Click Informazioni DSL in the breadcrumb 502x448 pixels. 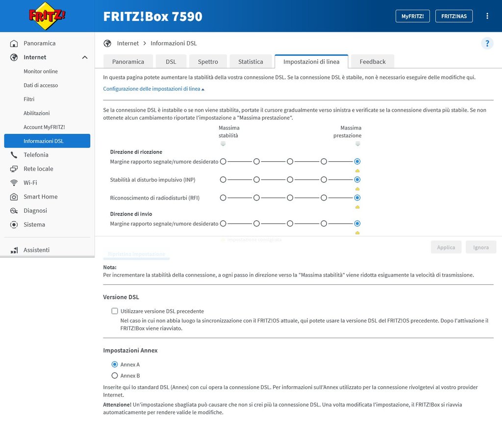[x=174, y=43]
